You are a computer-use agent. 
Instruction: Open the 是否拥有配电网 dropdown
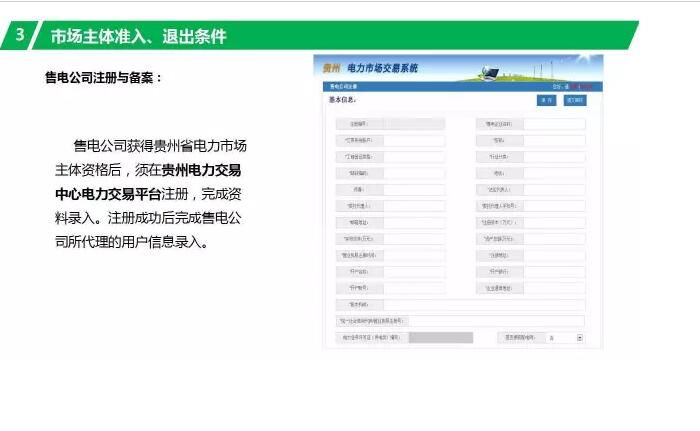pos(578,337)
